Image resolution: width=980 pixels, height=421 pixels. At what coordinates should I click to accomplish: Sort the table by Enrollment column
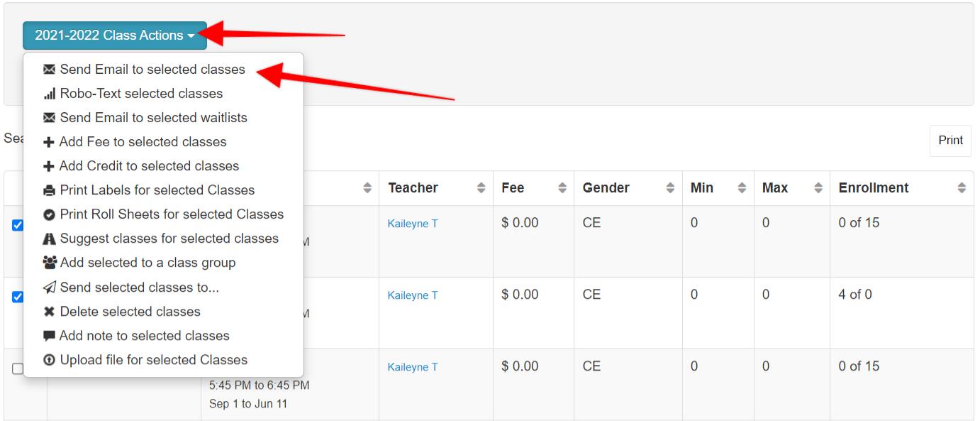(x=902, y=188)
